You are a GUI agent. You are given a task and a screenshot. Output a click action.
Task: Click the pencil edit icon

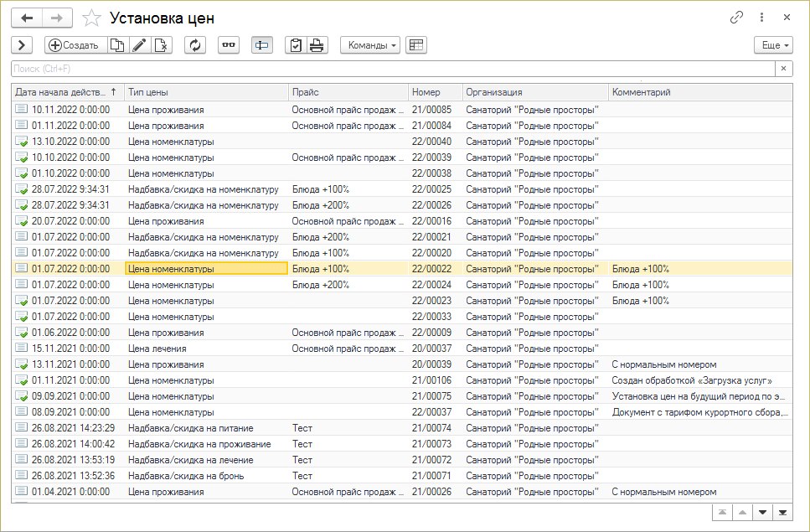tap(139, 45)
